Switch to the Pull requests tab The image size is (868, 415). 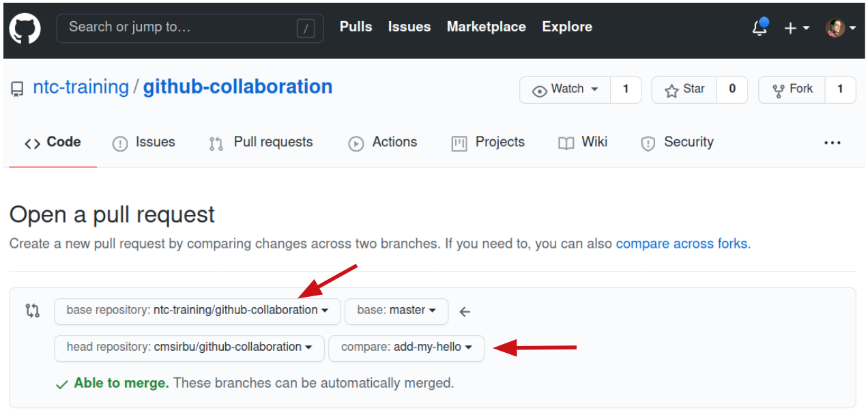pos(261,143)
